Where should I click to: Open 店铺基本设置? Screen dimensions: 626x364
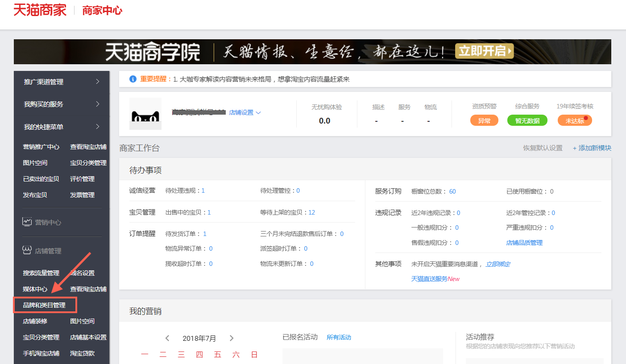coord(88,337)
